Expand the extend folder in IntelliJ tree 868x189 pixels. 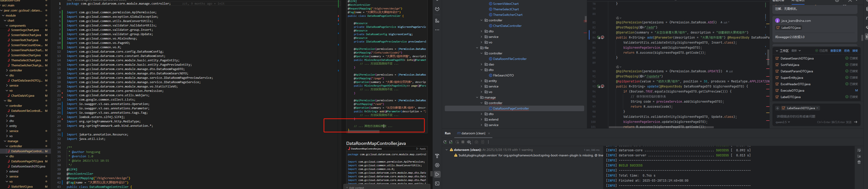click(x=481, y=119)
